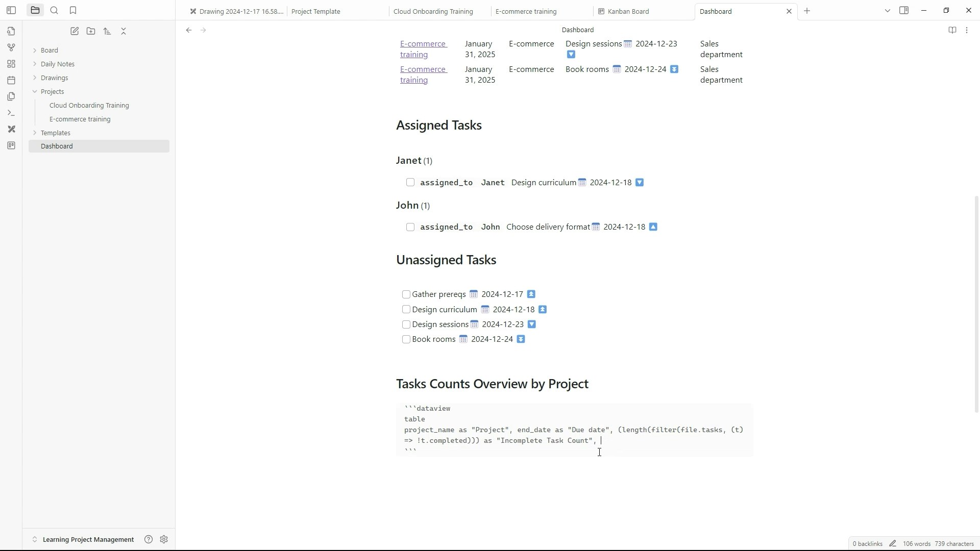
Task: Change the file sort order
Action: click(107, 31)
